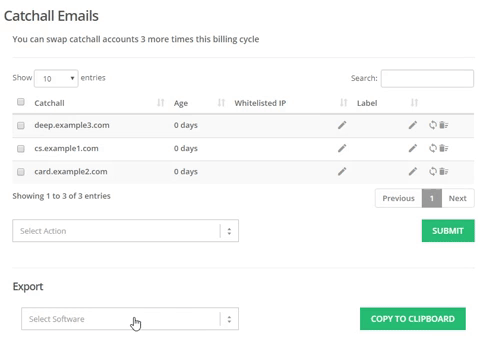Click Copy to Clipboard button
The width and height of the screenshot is (480, 364).
tap(413, 319)
